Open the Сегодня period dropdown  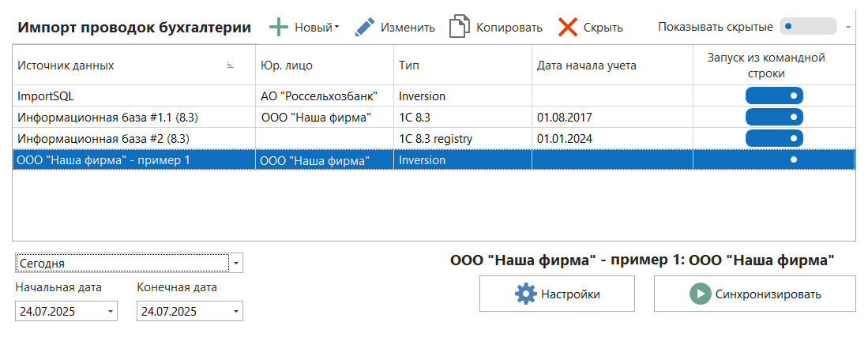236,263
